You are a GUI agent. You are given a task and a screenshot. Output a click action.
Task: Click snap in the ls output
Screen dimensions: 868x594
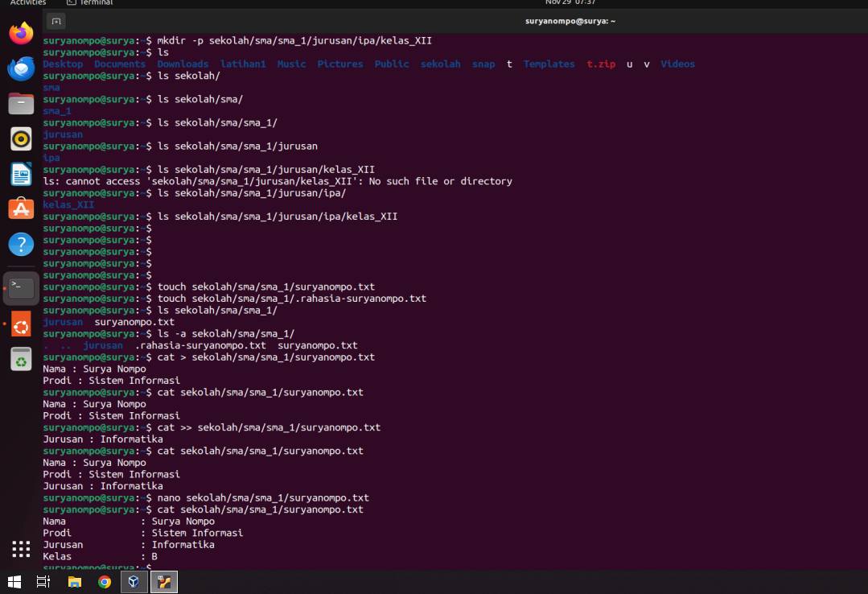(483, 64)
